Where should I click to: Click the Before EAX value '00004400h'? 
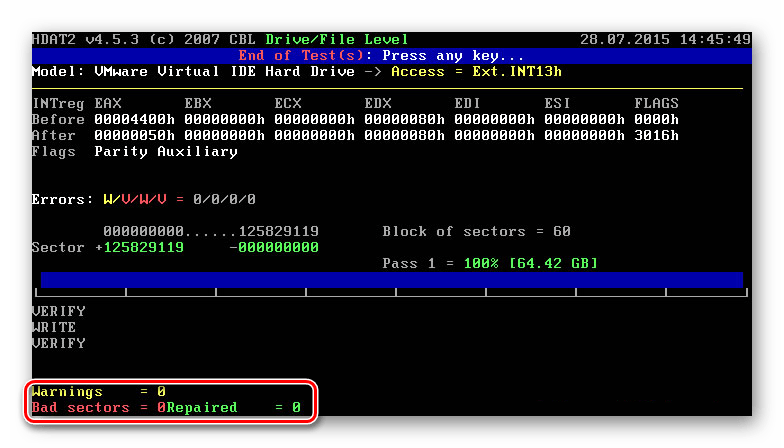134,120
